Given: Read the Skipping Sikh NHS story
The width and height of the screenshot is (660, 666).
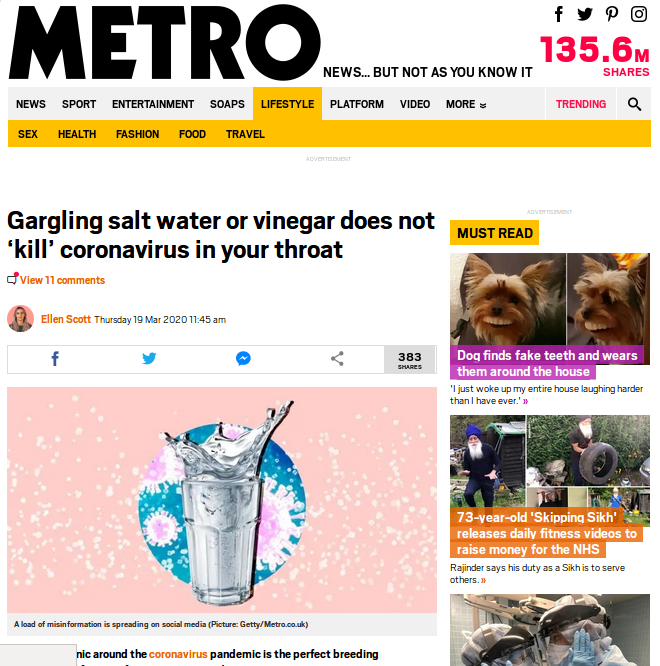Looking at the screenshot, I should (x=546, y=533).
